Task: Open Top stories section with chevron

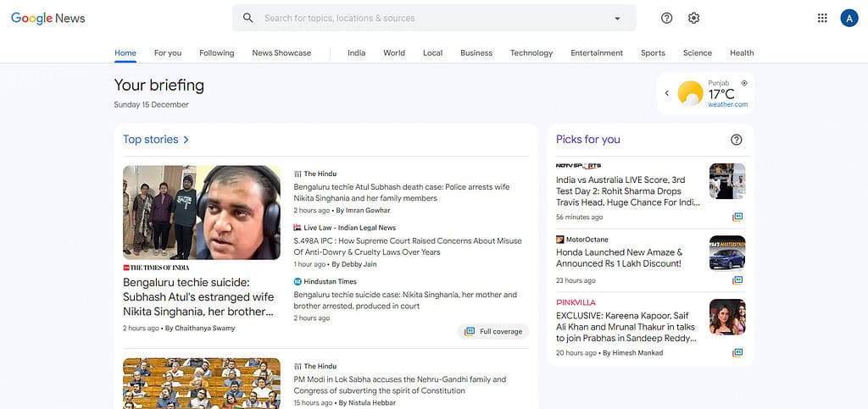Action: coord(156,139)
